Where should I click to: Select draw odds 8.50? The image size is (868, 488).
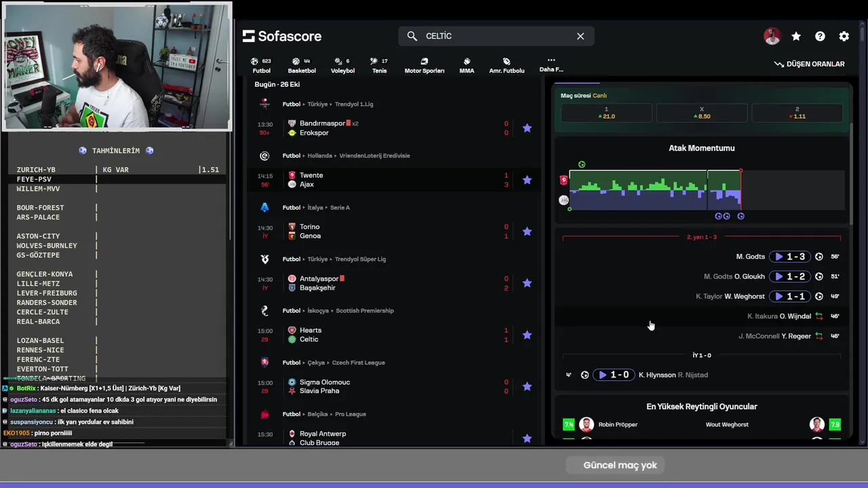tap(702, 113)
